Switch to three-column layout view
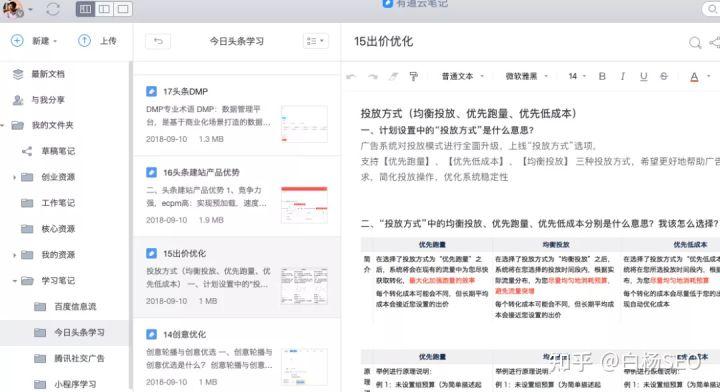 point(85,9)
